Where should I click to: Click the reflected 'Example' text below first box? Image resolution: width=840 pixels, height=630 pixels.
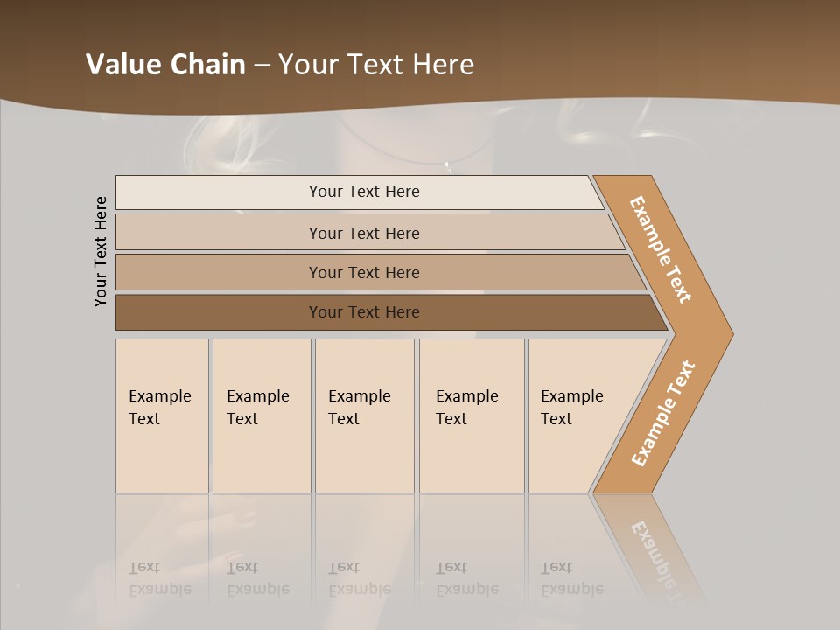point(160,589)
